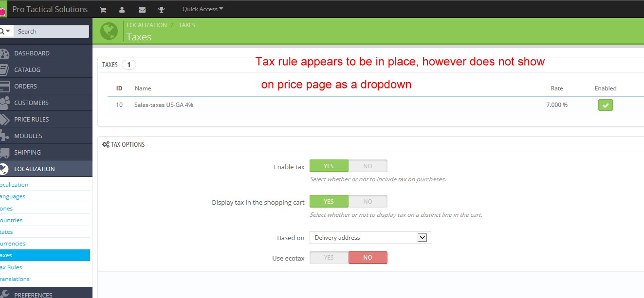Open the shopping cart icon in top bar
The image size is (644, 298).
103,10
